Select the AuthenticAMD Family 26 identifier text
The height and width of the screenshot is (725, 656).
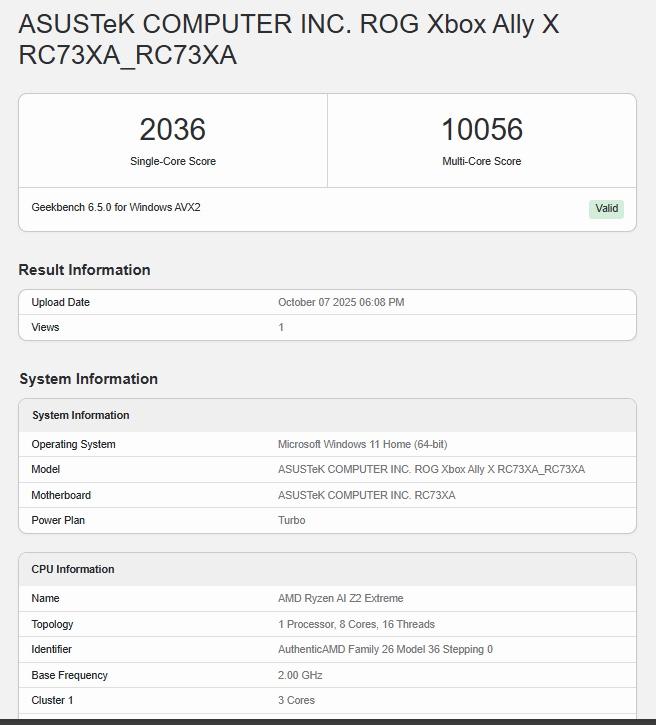point(385,649)
